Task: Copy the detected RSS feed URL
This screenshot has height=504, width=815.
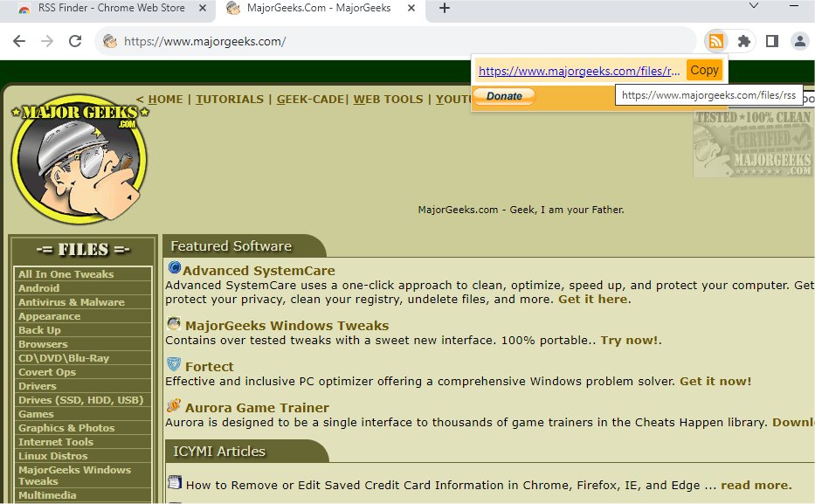Action: tap(704, 70)
